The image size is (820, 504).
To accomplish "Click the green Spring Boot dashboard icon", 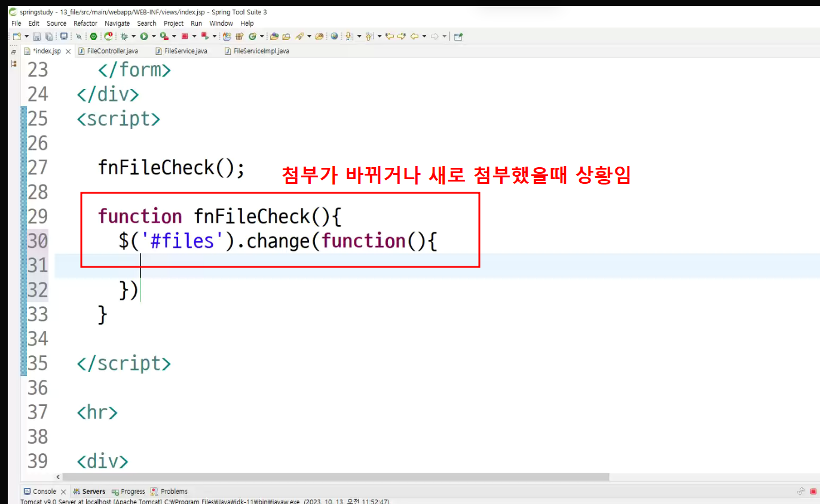I will coord(93,36).
